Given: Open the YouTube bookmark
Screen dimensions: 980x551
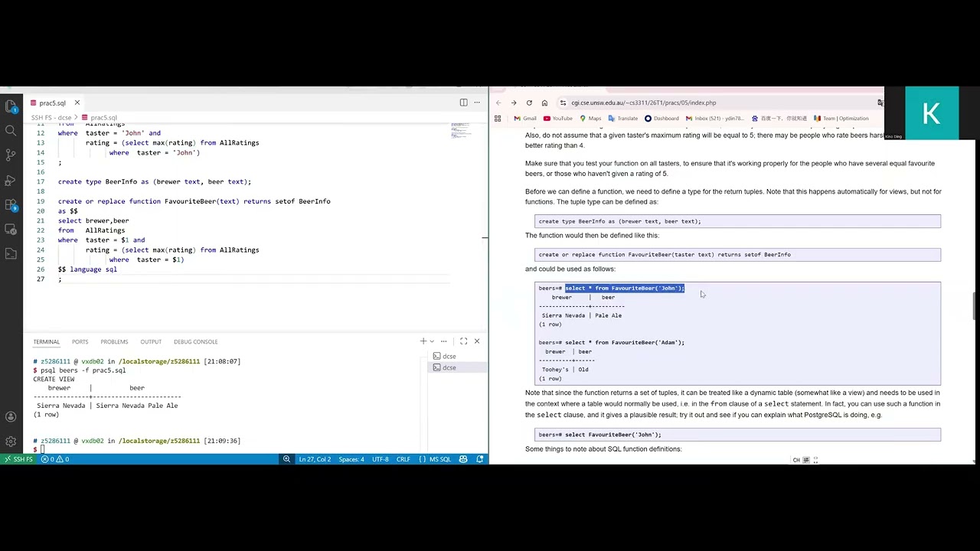Looking at the screenshot, I should (x=557, y=119).
